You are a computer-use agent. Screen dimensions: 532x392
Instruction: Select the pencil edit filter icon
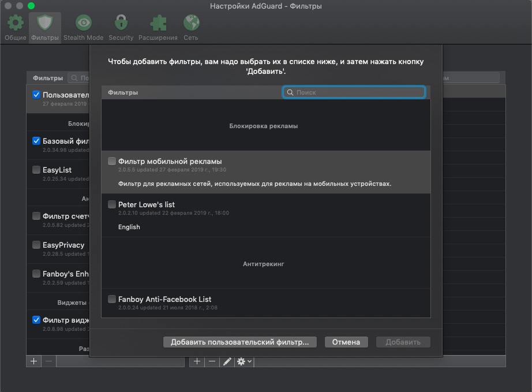226,361
